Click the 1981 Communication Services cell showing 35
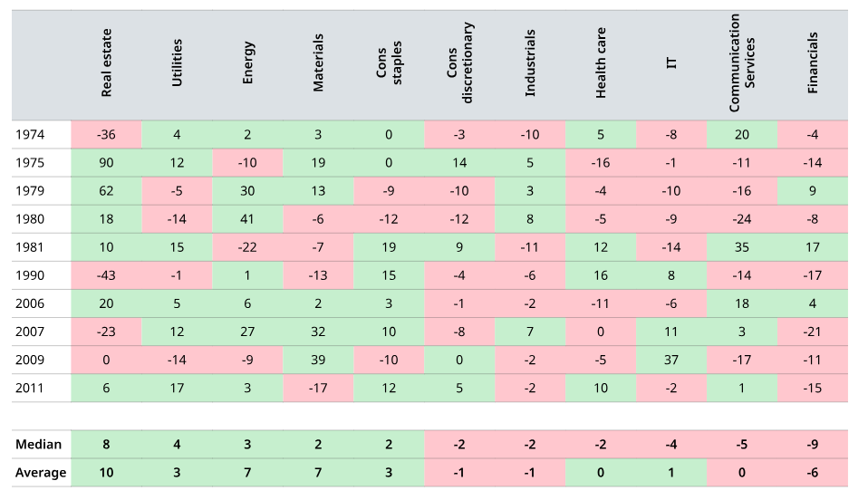This screenshot has height=500, width=868. tap(742, 247)
